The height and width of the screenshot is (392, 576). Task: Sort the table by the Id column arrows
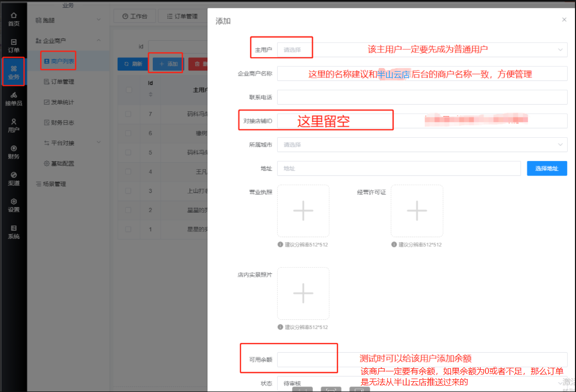point(150,94)
